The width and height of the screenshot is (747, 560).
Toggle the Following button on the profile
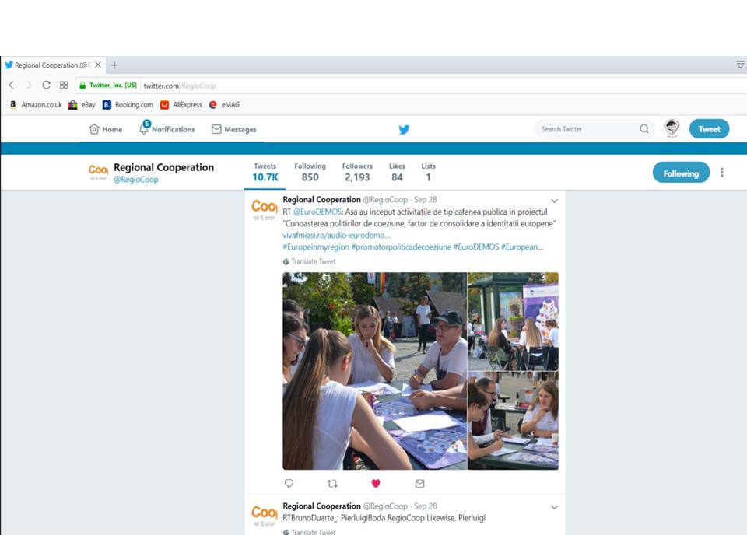point(681,173)
